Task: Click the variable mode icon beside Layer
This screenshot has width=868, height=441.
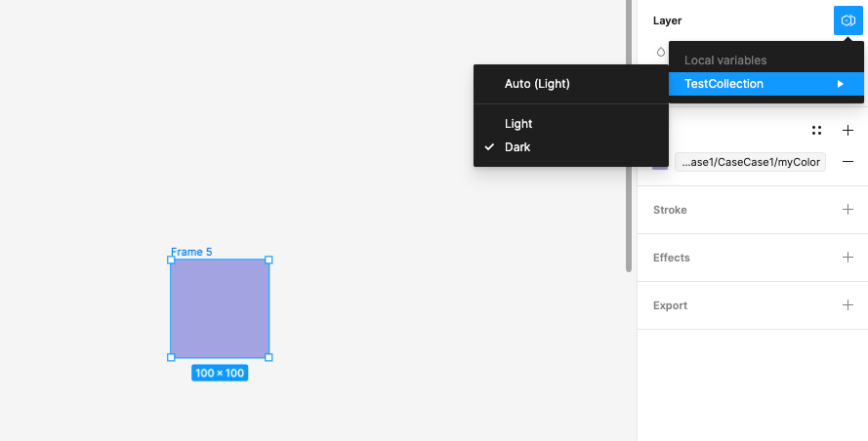Action: tap(847, 20)
